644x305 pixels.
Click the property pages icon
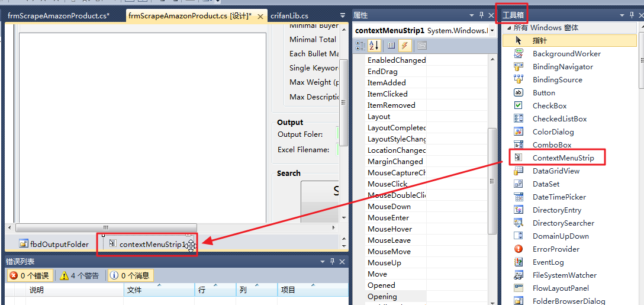click(422, 45)
